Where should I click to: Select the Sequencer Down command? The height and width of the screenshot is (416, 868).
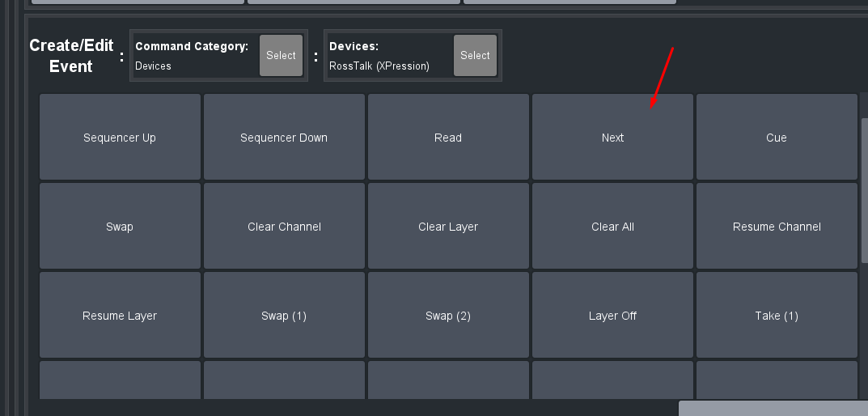tap(284, 138)
